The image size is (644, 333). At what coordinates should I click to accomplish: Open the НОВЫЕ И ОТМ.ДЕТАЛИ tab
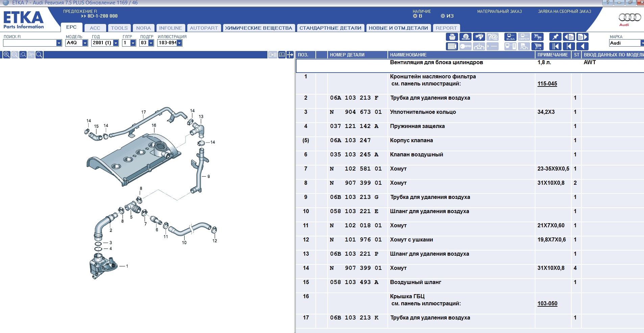tap(398, 28)
